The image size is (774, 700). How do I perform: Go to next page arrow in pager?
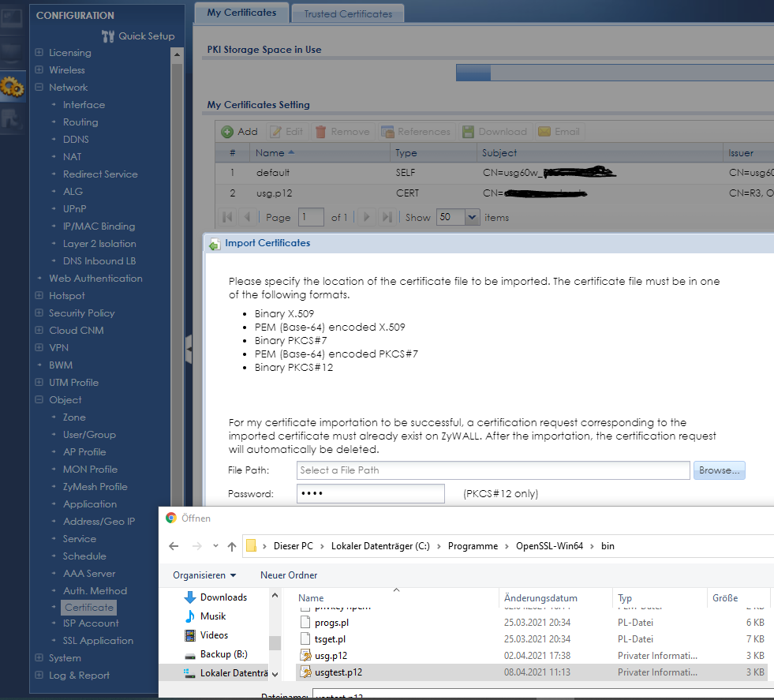pyautogui.click(x=365, y=217)
